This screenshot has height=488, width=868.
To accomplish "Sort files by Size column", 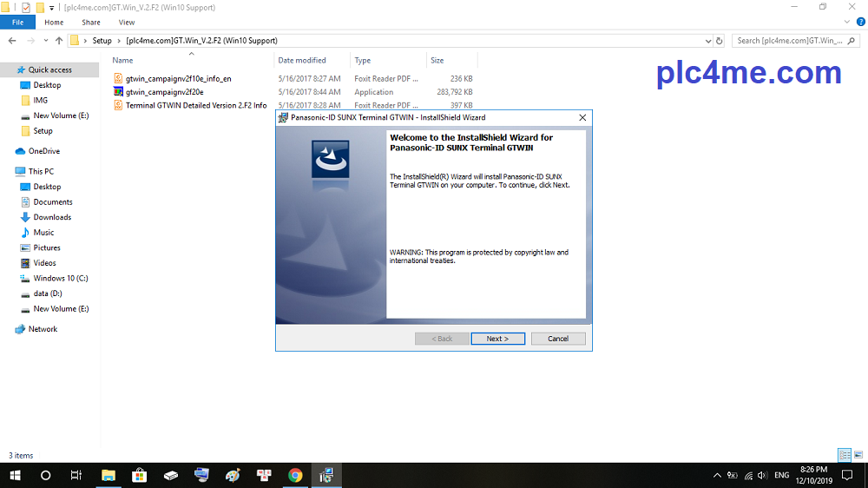I will pyautogui.click(x=437, y=60).
